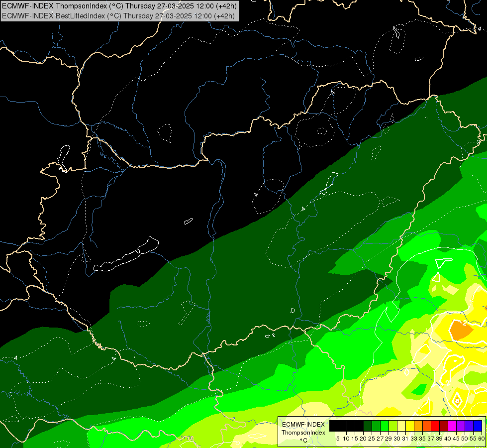Viewport: 487px width, 448px height.
Task: Click the legend scale value 27
Action: pyautogui.click(x=380, y=439)
